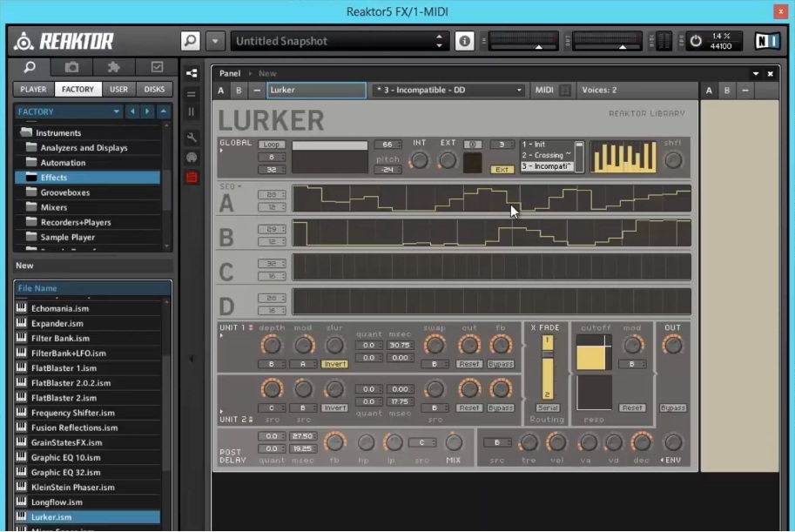Select Lurker.ism in file list
Viewport: 795px width, 532px height.
87,517
